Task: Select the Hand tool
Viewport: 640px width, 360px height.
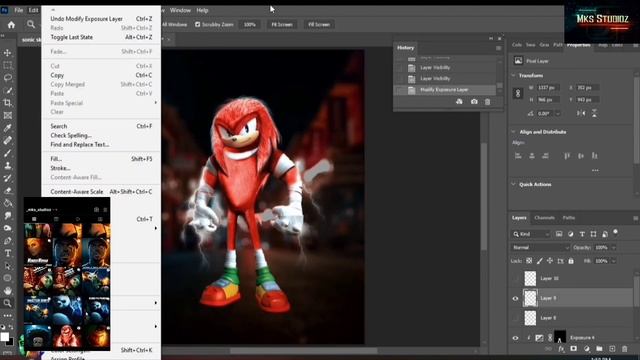Action: 7,291
